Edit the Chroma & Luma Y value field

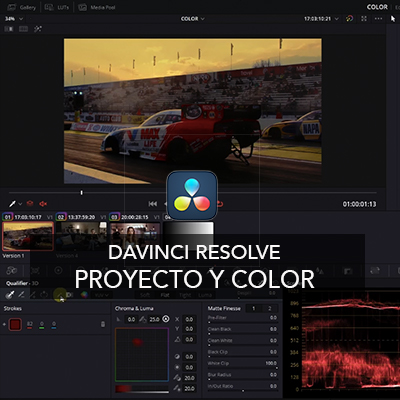(x=189, y=329)
